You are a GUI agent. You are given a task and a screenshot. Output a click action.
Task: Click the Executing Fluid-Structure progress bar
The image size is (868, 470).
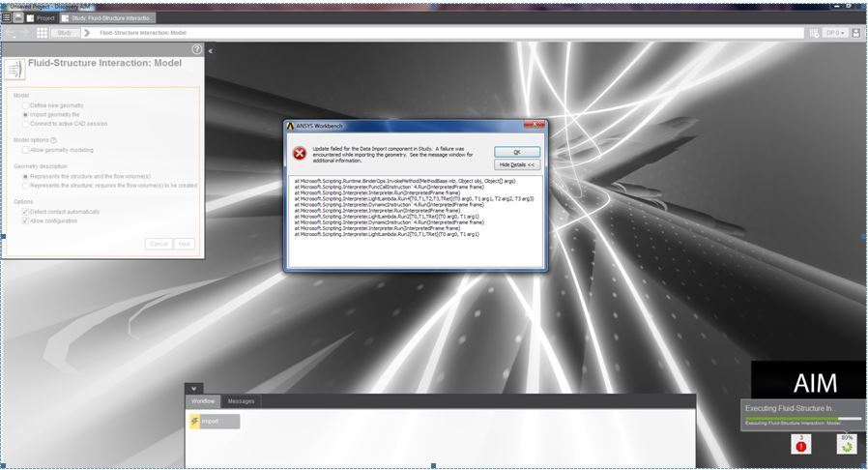tap(803, 419)
